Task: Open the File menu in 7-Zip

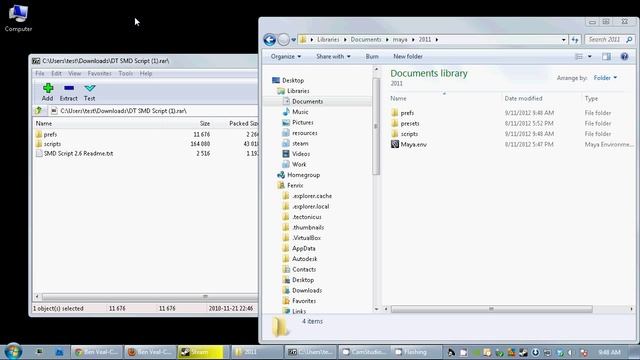Action: click(x=40, y=73)
